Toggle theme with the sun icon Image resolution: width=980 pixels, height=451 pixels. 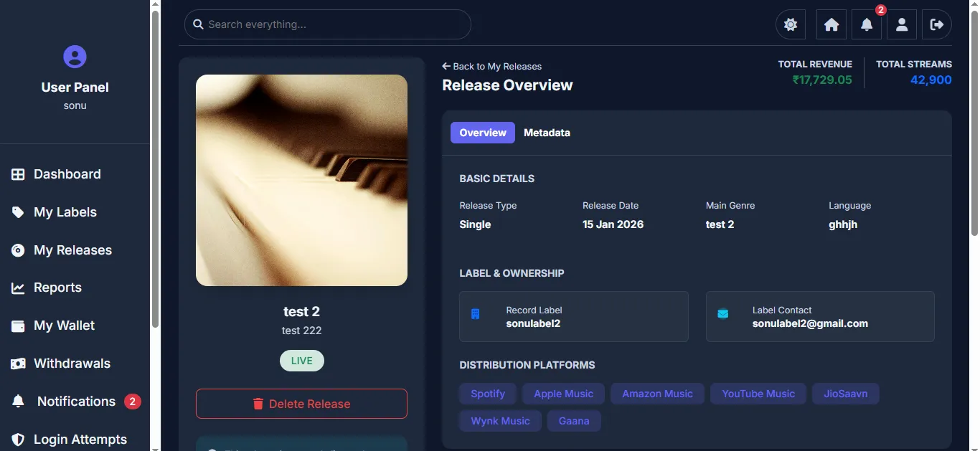tap(791, 24)
